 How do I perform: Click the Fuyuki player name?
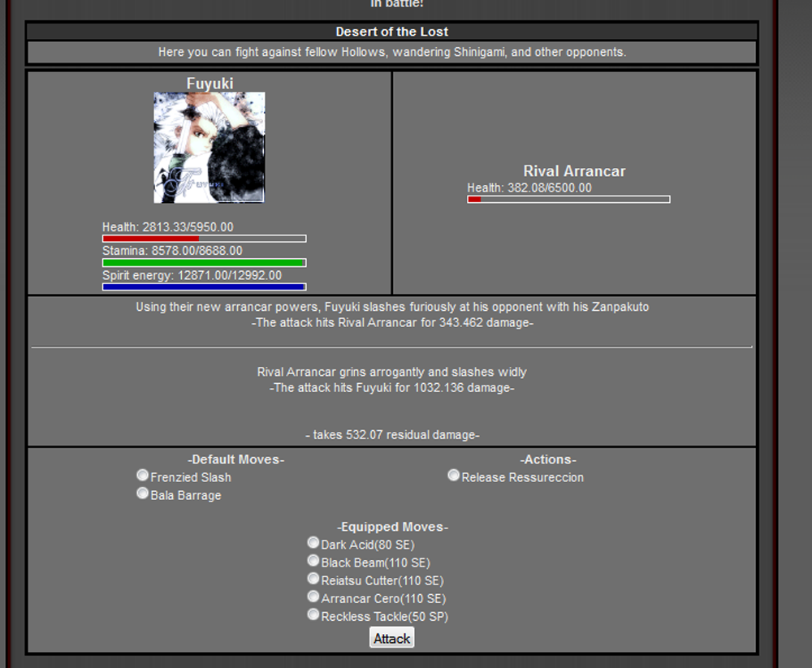[209, 84]
